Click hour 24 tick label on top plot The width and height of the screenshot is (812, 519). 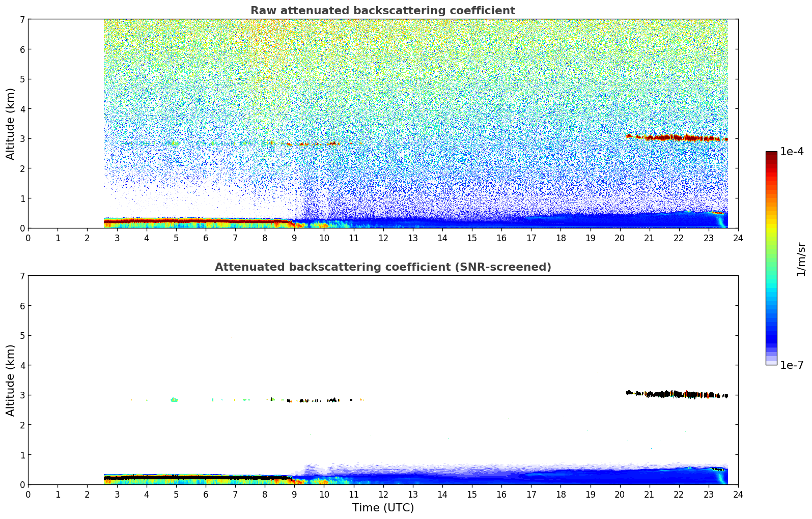point(738,238)
